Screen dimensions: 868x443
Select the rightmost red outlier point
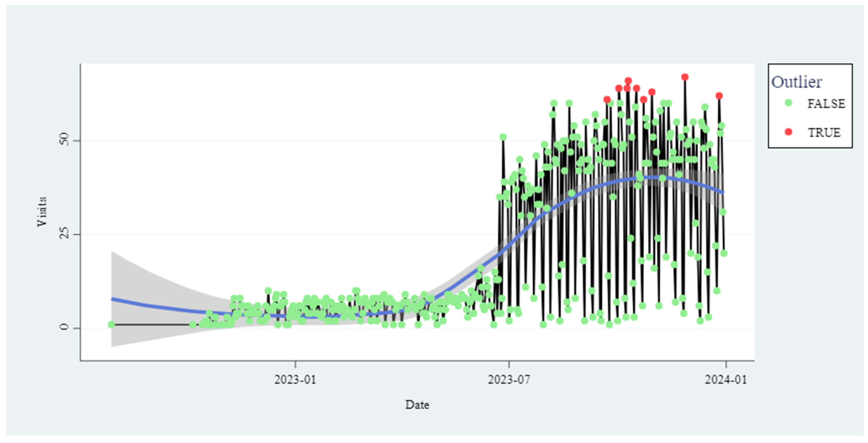[x=719, y=96]
